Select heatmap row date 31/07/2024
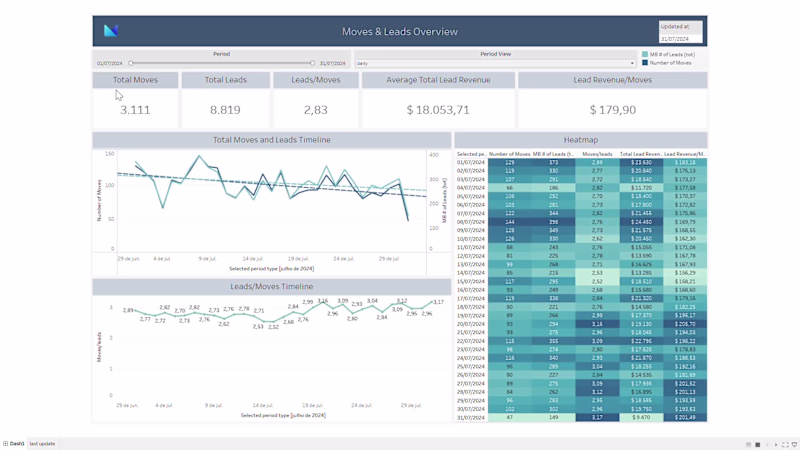 click(471, 418)
